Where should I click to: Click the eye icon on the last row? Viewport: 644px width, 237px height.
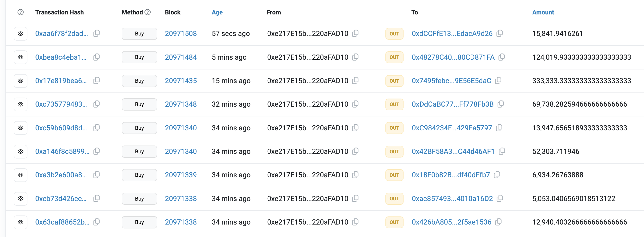(20, 222)
